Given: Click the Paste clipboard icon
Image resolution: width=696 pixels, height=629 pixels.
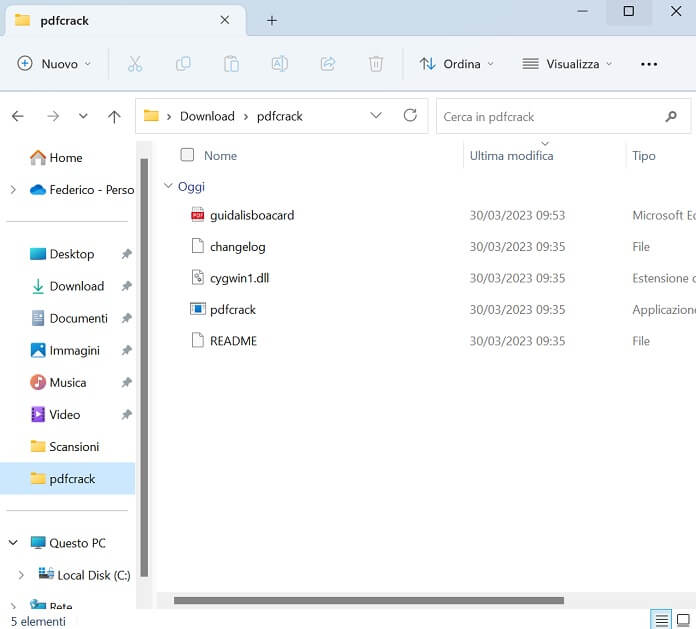Looking at the screenshot, I should (231, 64).
